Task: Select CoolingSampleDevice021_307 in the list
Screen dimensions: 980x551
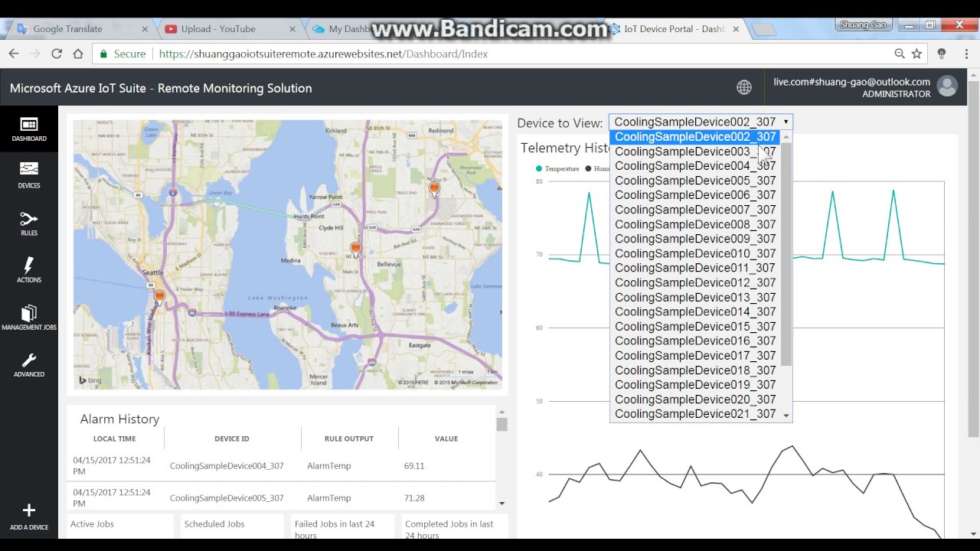Action: click(x=695, y=414)
